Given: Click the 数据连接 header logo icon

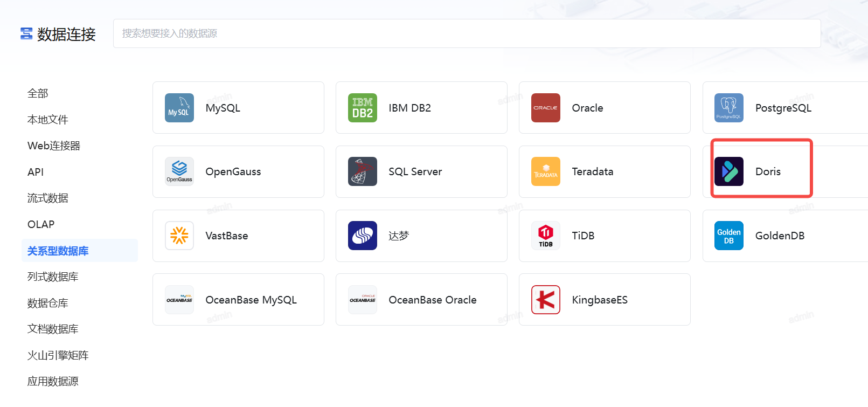Looking at the screenshot, I should tap(26, 34).
